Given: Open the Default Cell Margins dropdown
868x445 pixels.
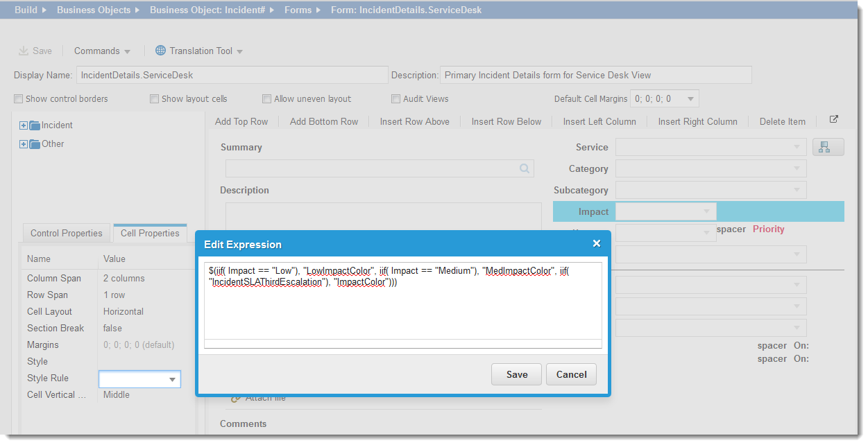Looking at the screenshot, I should click(690, 99).
